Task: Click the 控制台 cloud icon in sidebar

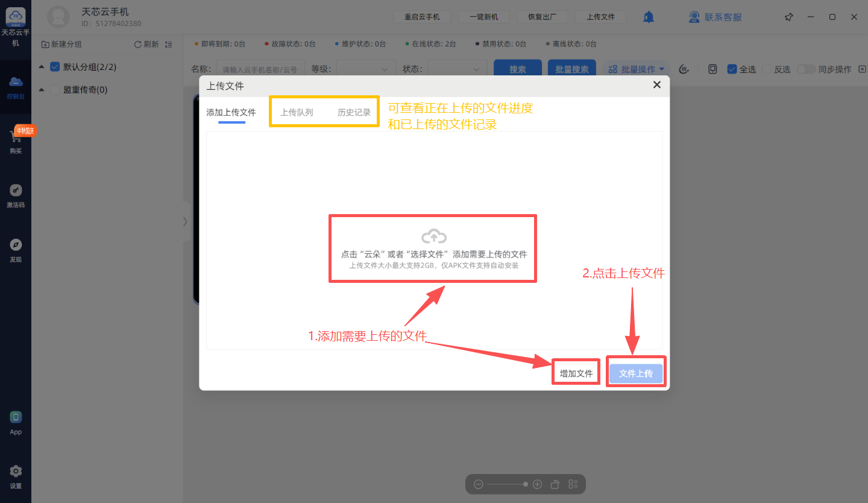Action: tap(16, 82)
